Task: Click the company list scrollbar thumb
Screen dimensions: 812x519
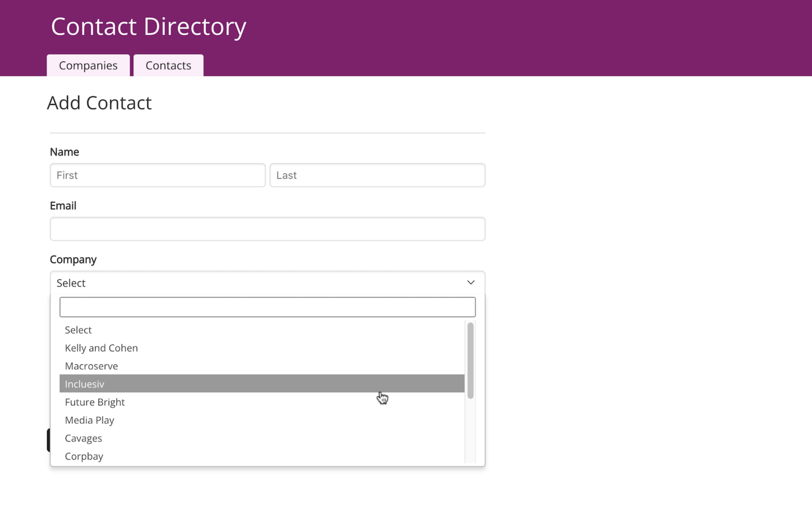Action: tap(470, 360)
